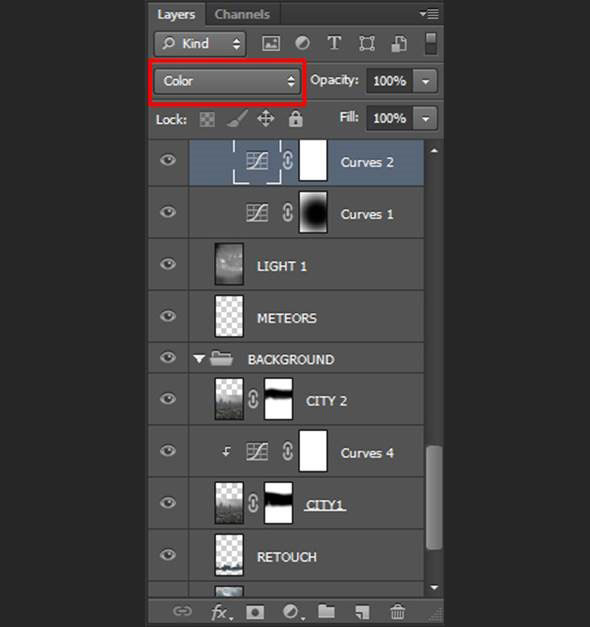Screen dimensions: 590x627
Task: Hide the Curves 2 layer
Action: click(168, 160)
